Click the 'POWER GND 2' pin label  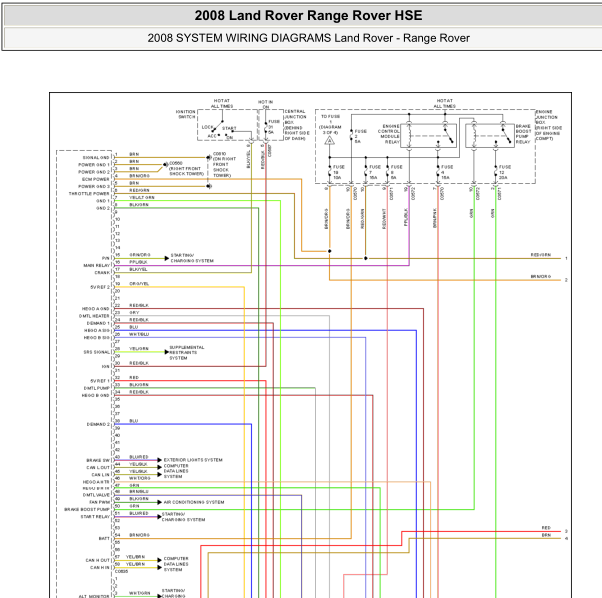pyautogui.click(x=94, y=172)
